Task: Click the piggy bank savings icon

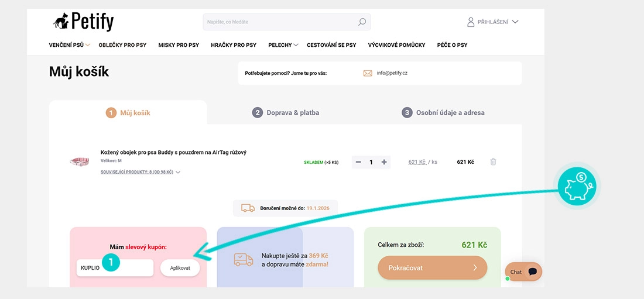Action: click(x=577, y=186)
